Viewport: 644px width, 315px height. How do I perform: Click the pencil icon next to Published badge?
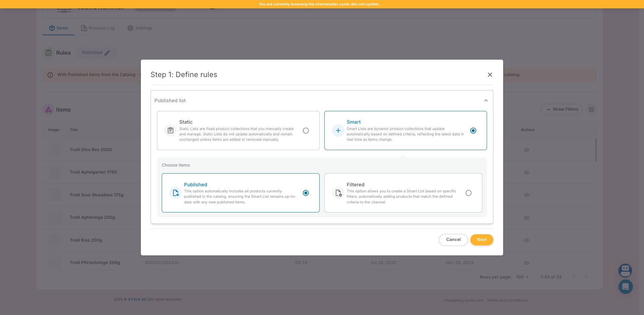pyautogui.click(x=107, y=53)
